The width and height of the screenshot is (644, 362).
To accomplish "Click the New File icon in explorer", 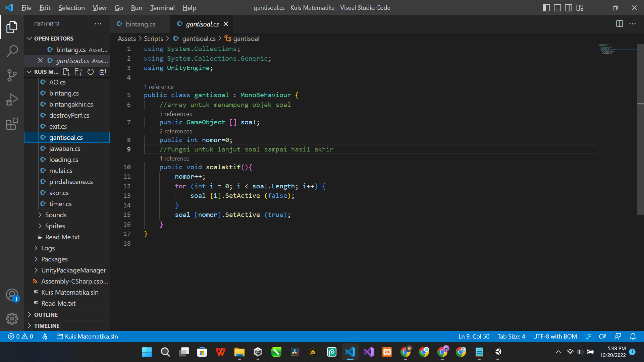I will point(66,72).
